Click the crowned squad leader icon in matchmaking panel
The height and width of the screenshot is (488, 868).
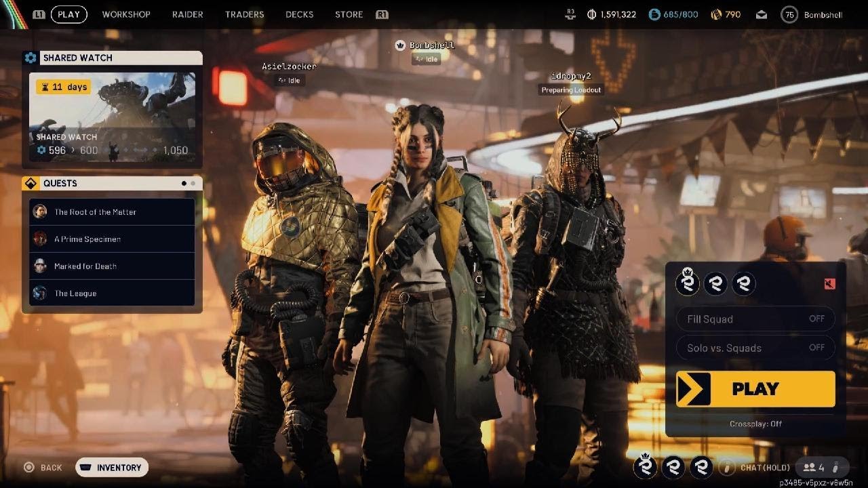pyautogui.click(x=688, y=282)
